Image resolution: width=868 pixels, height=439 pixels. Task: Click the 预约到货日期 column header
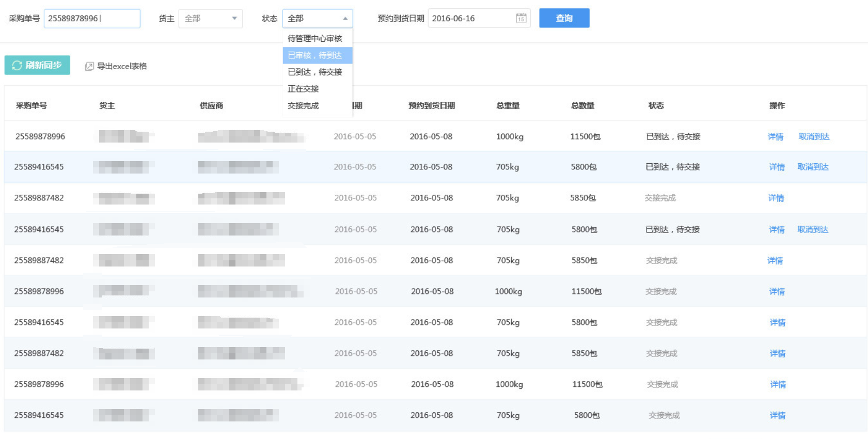click(x=432, y=105)
